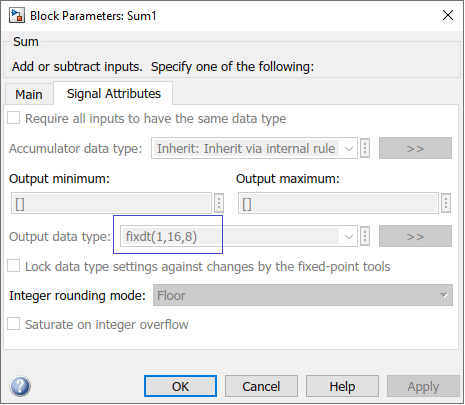
Task: Enable Saturate on integer overflow
Action: pos(14,324)
